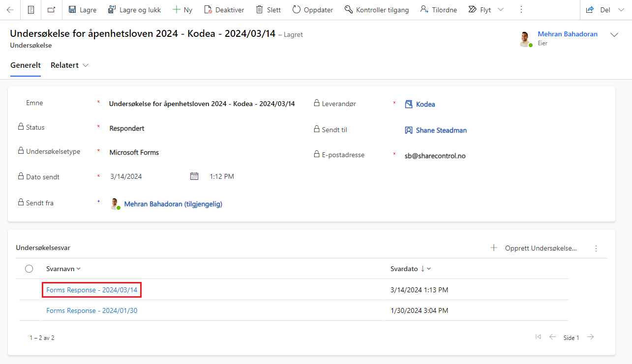Go to first page icon
The image size is (632, 364).
point(538,337)
